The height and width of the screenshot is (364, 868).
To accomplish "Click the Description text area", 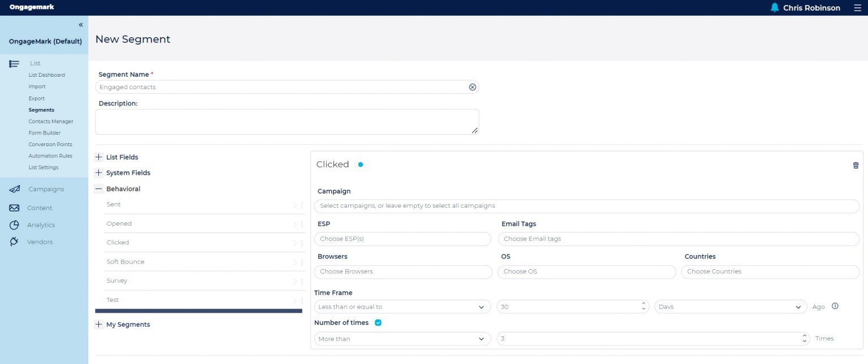I will point(287,122).
